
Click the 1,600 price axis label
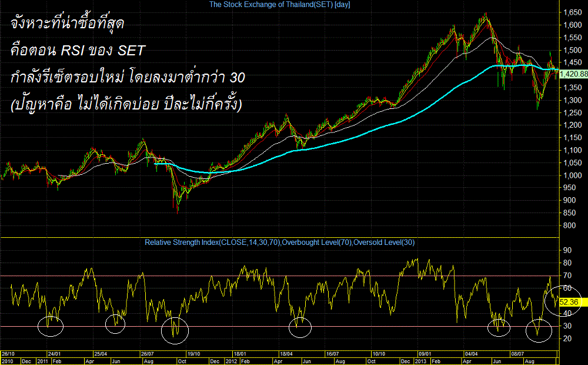[x=573, y=25]
